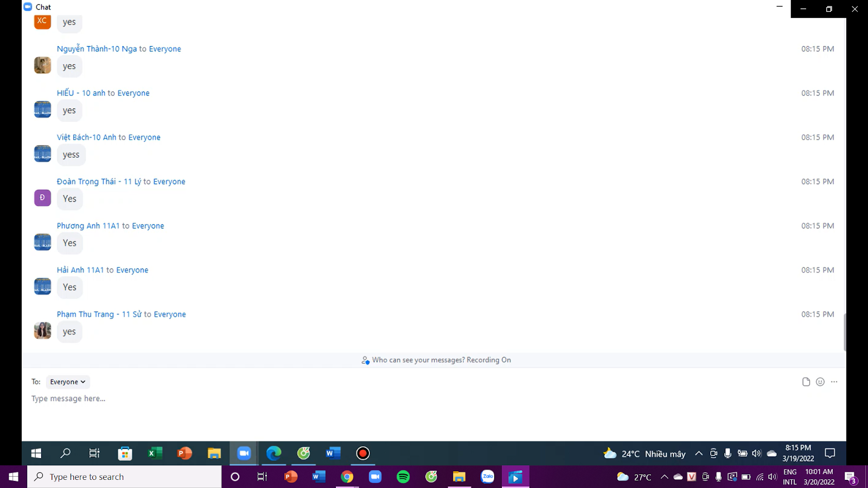Open PowerPoint in the purple taskbar

pyautogui.click(x=291, y=477)
